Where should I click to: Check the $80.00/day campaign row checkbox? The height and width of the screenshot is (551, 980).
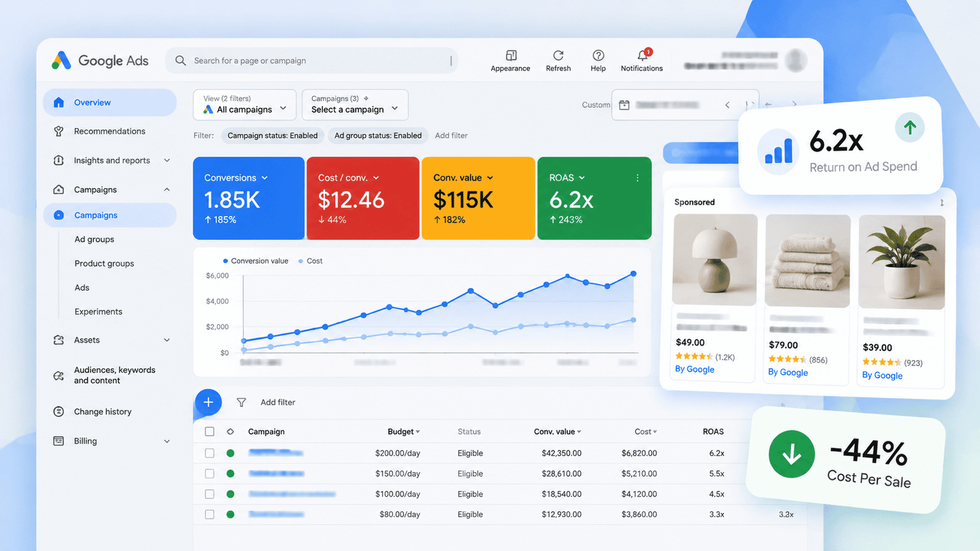point(209,514)
